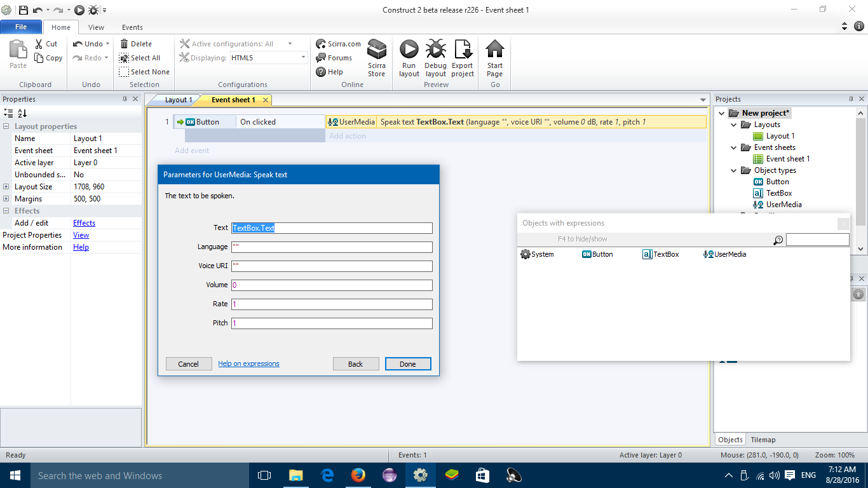Click Select None in ribbon
This screenshot has width=868, height=488.
point(144,72)
